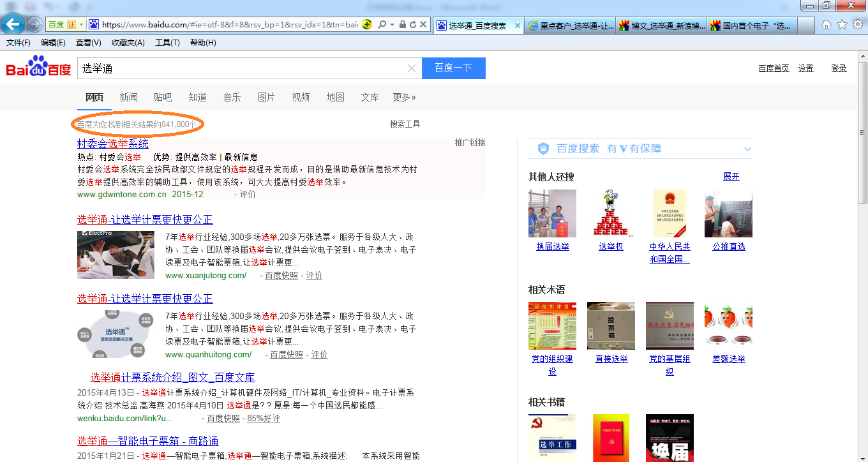Switch to the 重点客户_选举通 tab
Viewport: 868px width, 462px height.
(571, 26)
